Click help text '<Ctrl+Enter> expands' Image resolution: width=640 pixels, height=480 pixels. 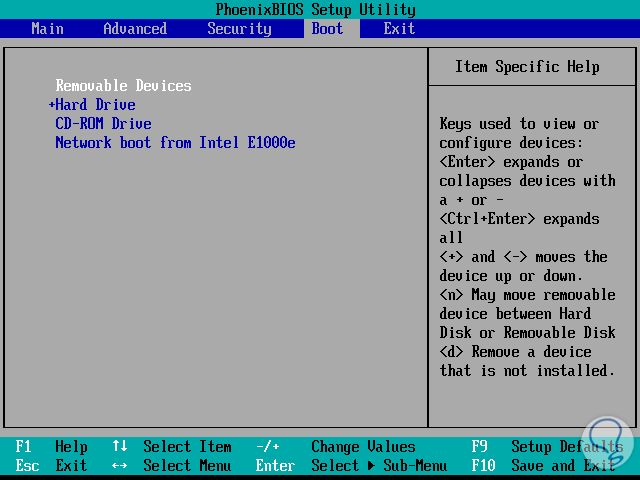click(519, 219)
